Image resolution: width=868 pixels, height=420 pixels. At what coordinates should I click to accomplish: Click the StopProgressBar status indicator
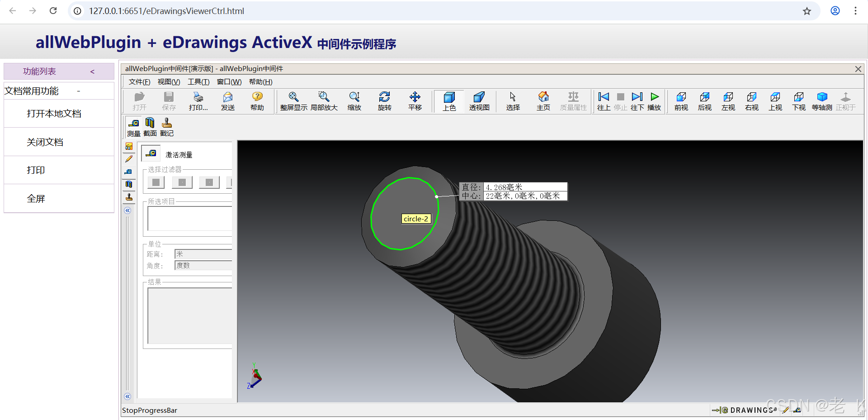[x=149, y=410]
